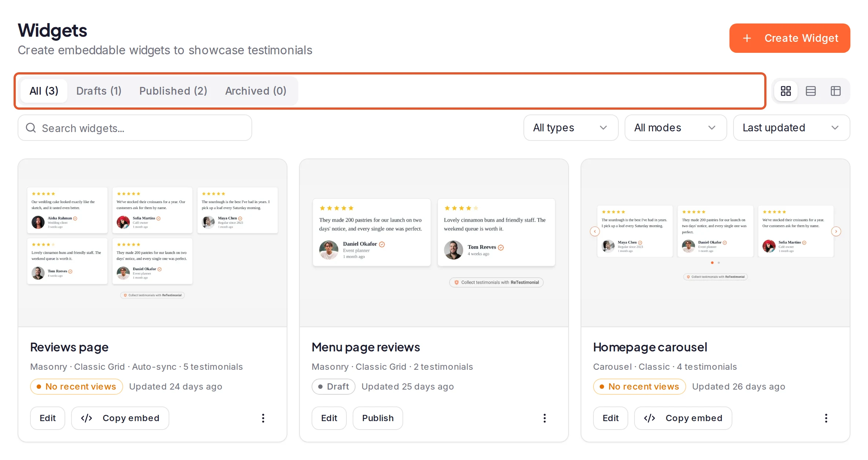The width and height of the screenshot is (868, 460).
Task: Click No recent views badge on Homepage carousel
Action: coord(640,387)
